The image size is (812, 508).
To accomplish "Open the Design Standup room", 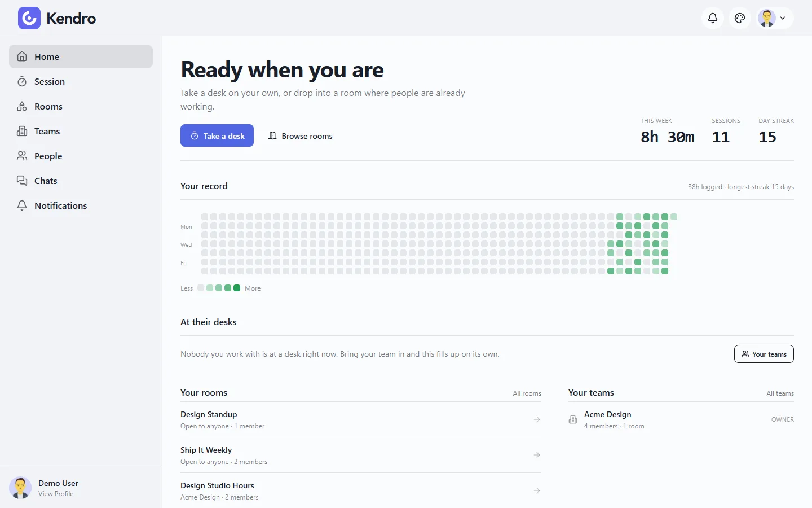I will pos(361,419).
